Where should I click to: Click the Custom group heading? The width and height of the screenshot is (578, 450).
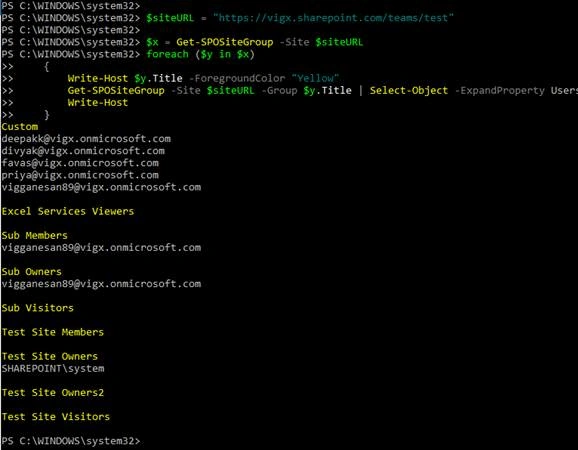[x=20, y=127]
